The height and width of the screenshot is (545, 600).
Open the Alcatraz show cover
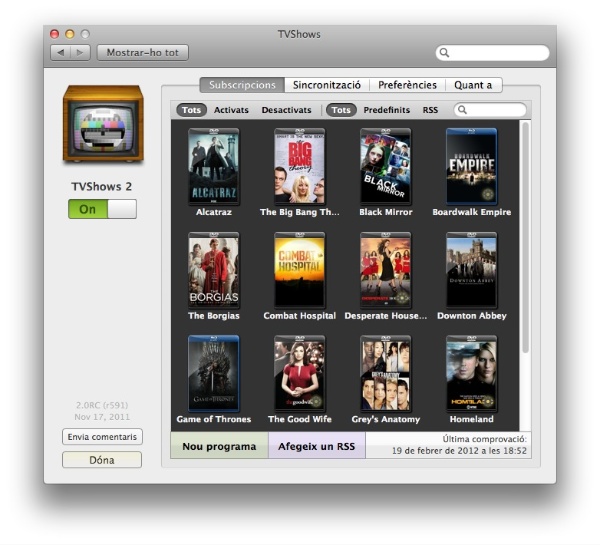click(214, 166)
